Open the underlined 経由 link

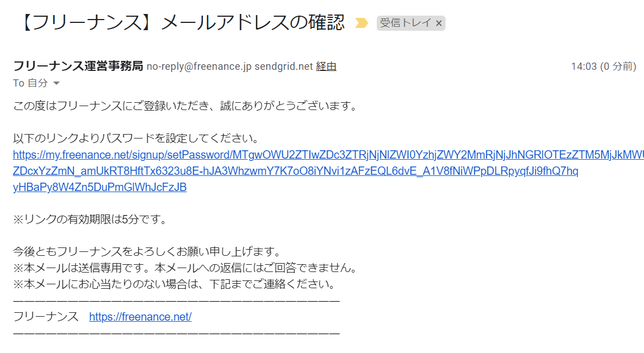[x=326, y=66]
